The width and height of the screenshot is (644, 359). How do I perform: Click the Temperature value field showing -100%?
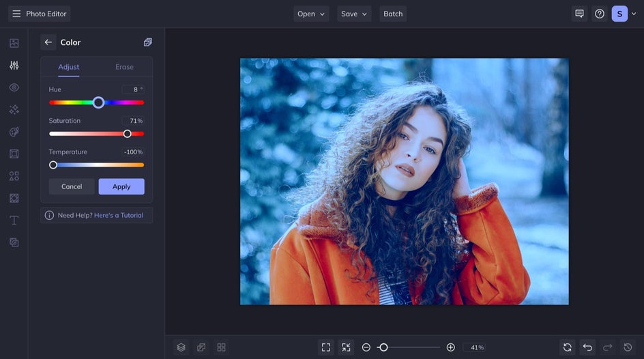(133, 152)
